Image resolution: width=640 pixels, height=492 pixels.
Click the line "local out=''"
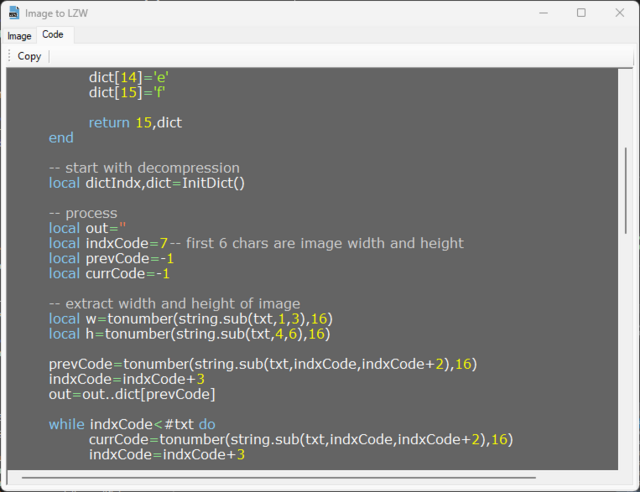[x=87, y=228]
